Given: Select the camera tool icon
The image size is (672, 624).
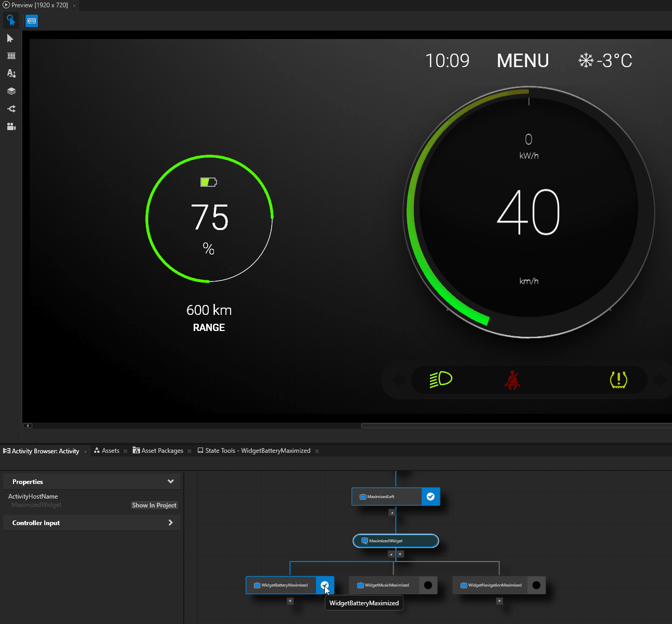Looking at the screenshot, I should click(11, 126).
